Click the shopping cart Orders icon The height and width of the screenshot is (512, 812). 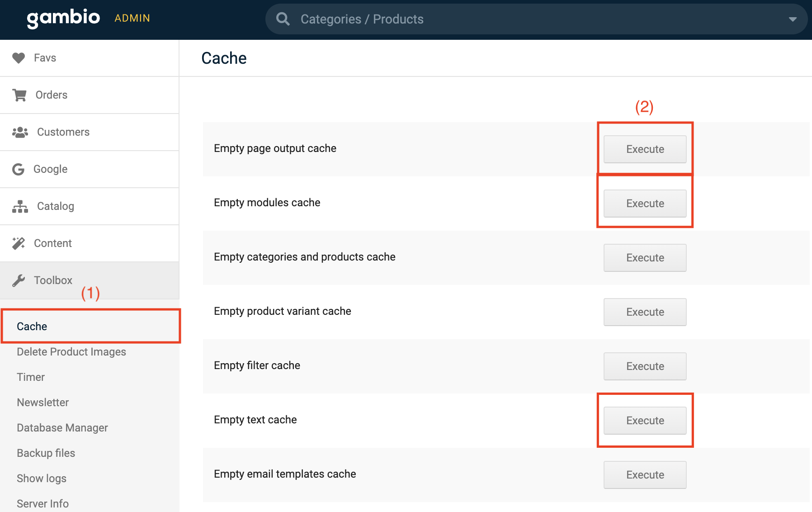pos(19,95)
